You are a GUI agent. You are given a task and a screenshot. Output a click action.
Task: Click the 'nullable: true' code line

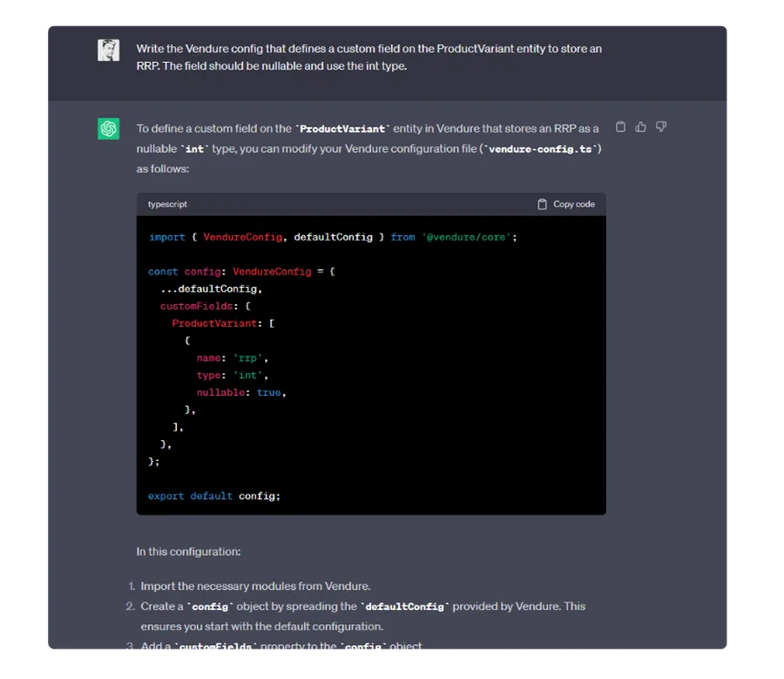click(x=240, y=392)
